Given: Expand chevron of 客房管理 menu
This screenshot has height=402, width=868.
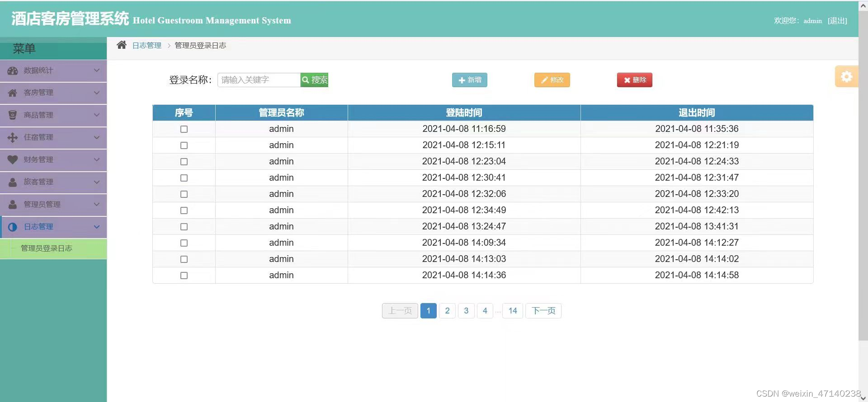Looking at the screenshot, I should (x=96, y=93).
